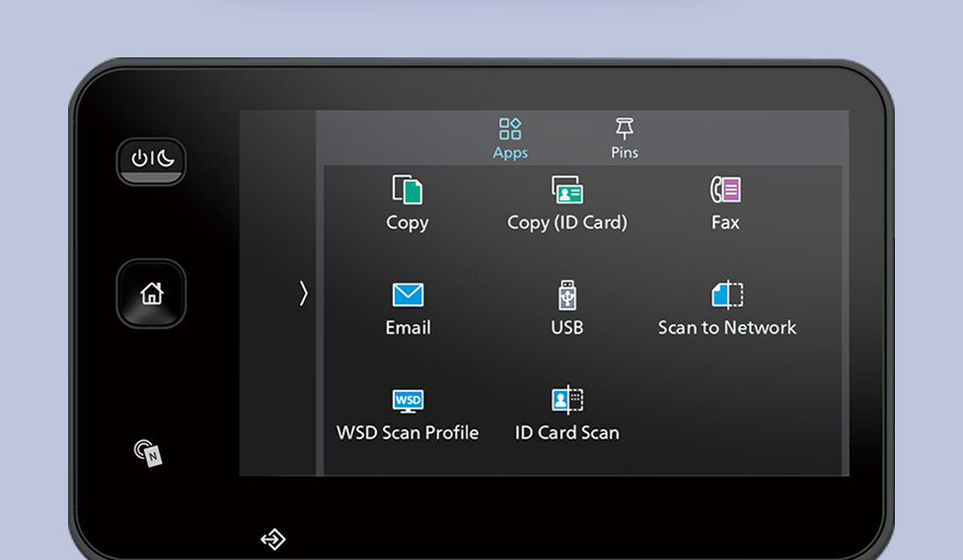
Task: Click the "Scan to Network" text label
Action: click(x=727, y=328)
